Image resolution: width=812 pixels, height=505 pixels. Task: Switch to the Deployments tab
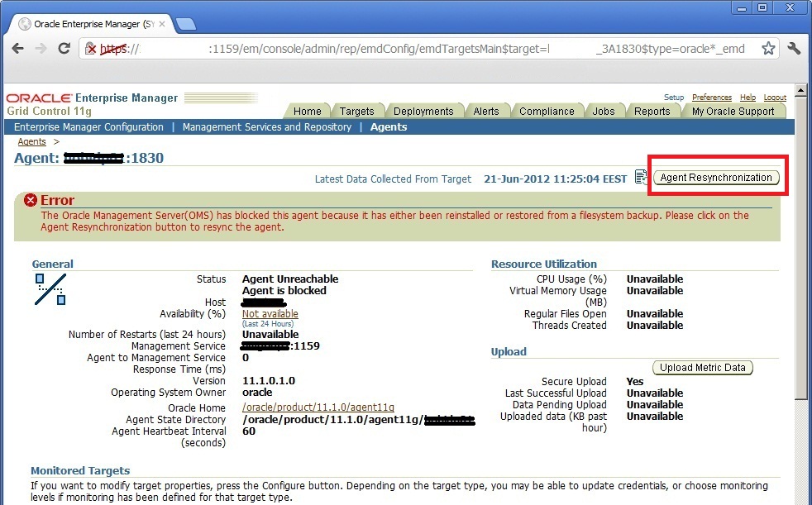423,112
